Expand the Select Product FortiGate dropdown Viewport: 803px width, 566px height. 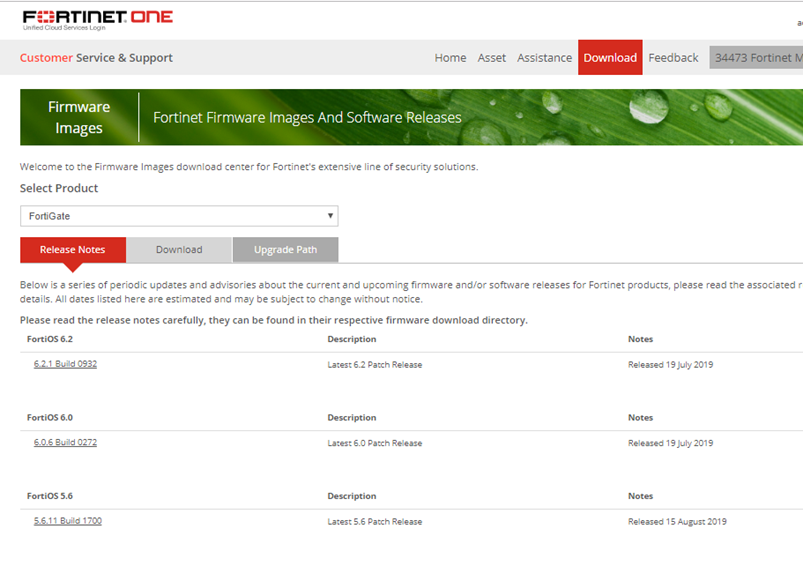tap(179, 216)
